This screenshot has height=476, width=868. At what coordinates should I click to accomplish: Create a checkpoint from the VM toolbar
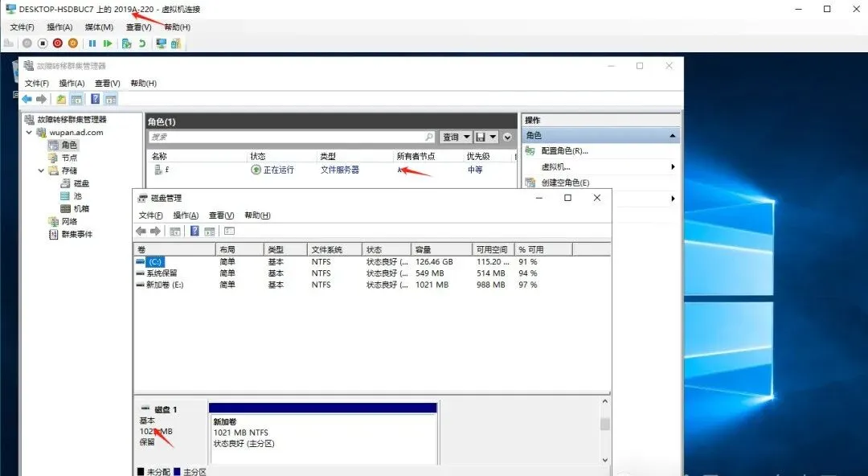(x=127, y=43)
